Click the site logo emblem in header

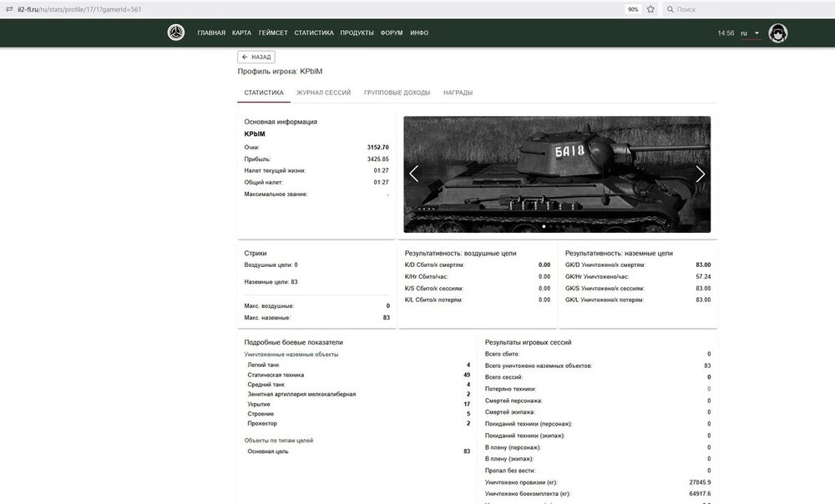tap(176, 33)
